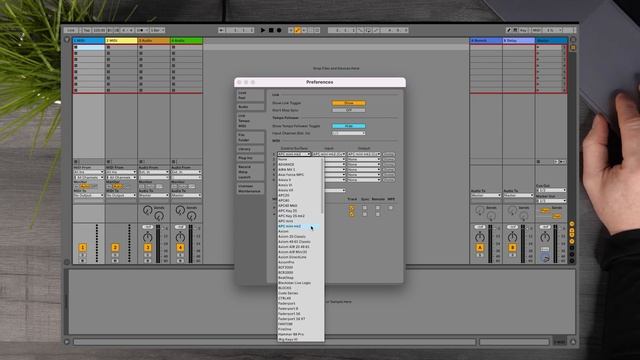Open Audio preferences tab
Image resolution: width=640 pixels, height=360 pixels.
250,107
